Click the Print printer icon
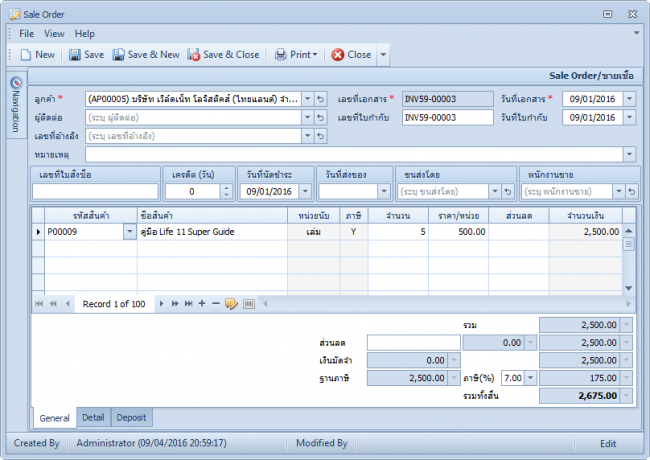Viewport: 650px width, 460px height. tap(281, 55)
